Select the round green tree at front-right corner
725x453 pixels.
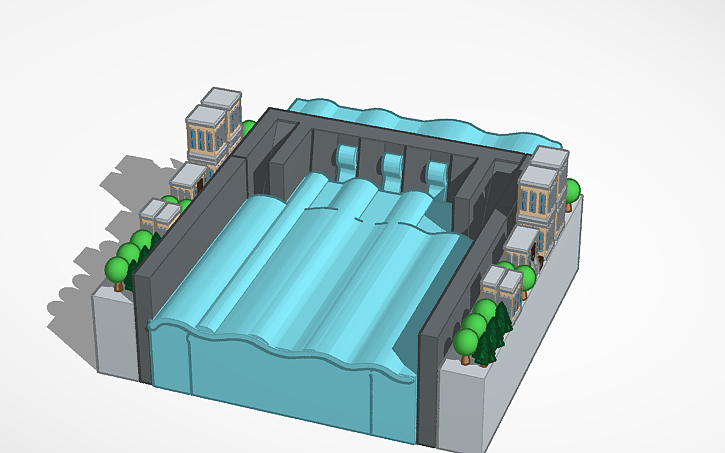[466, 342]
